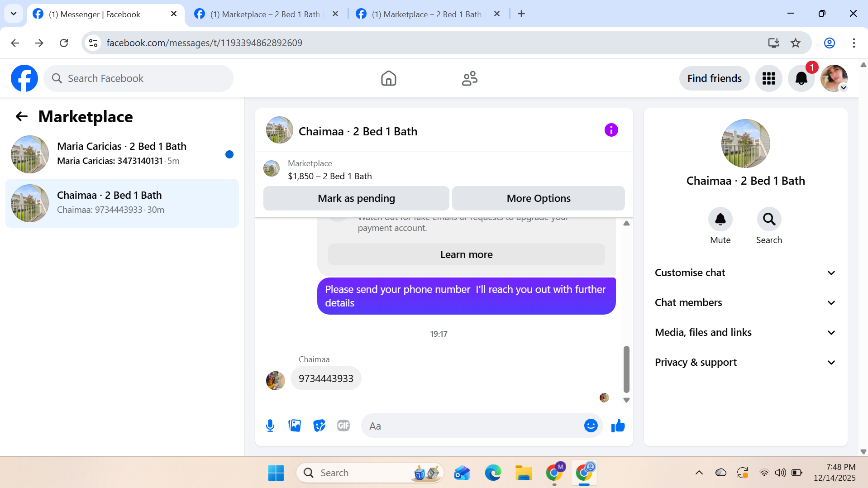Click the Facebook logo icon
Screen dimensions: 868x488
24,78
